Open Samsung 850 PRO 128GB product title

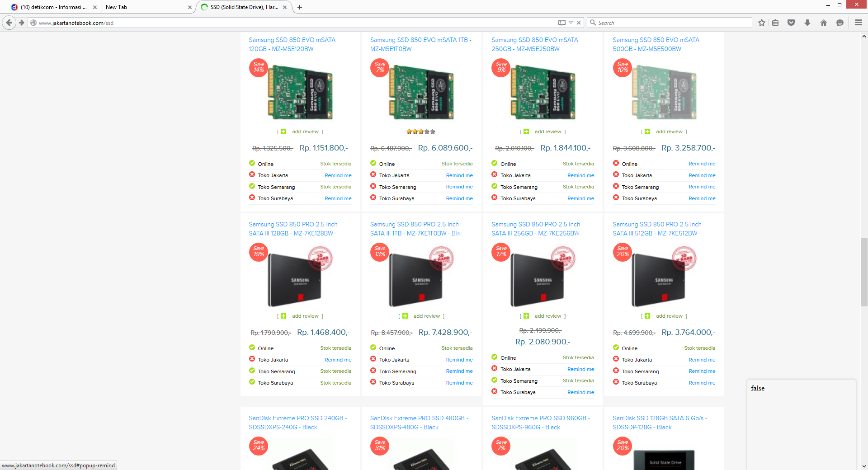[293, 229]
